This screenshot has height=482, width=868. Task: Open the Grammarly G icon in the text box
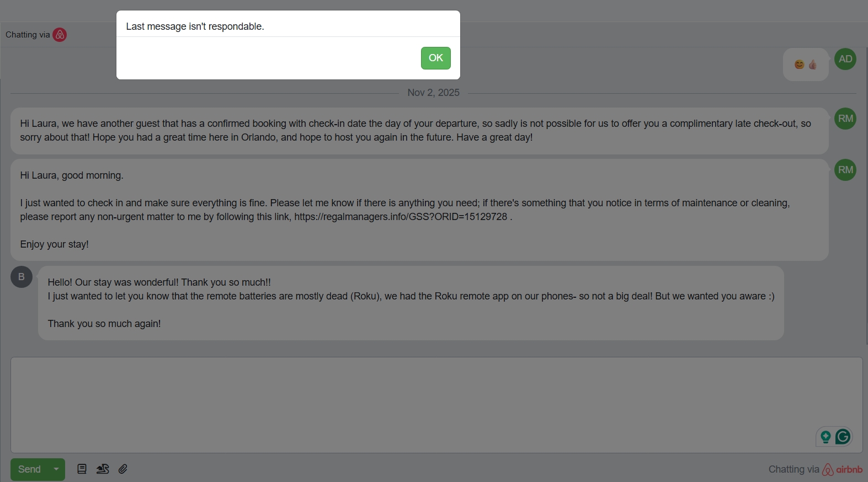coord(843,437)
